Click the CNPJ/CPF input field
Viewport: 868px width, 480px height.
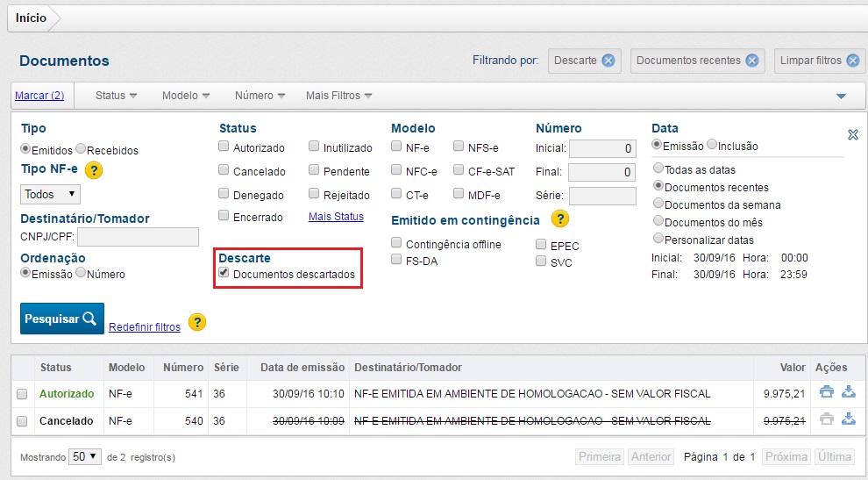[138, 236]
